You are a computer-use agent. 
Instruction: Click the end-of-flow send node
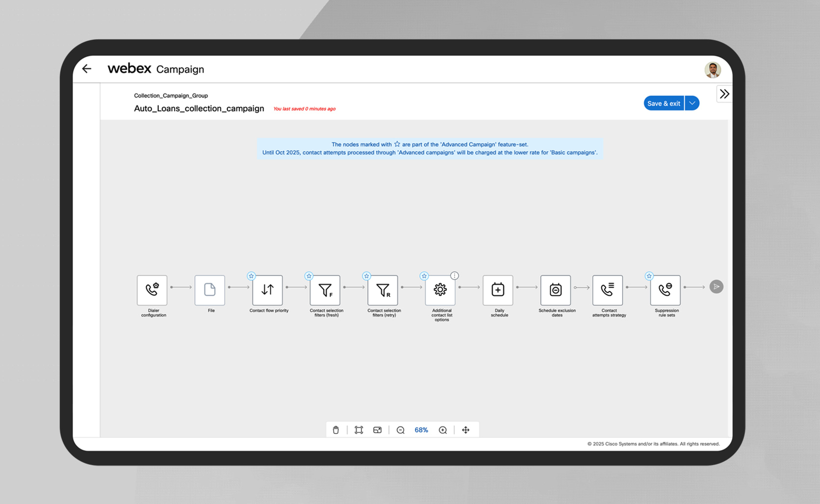pos(717,287)
